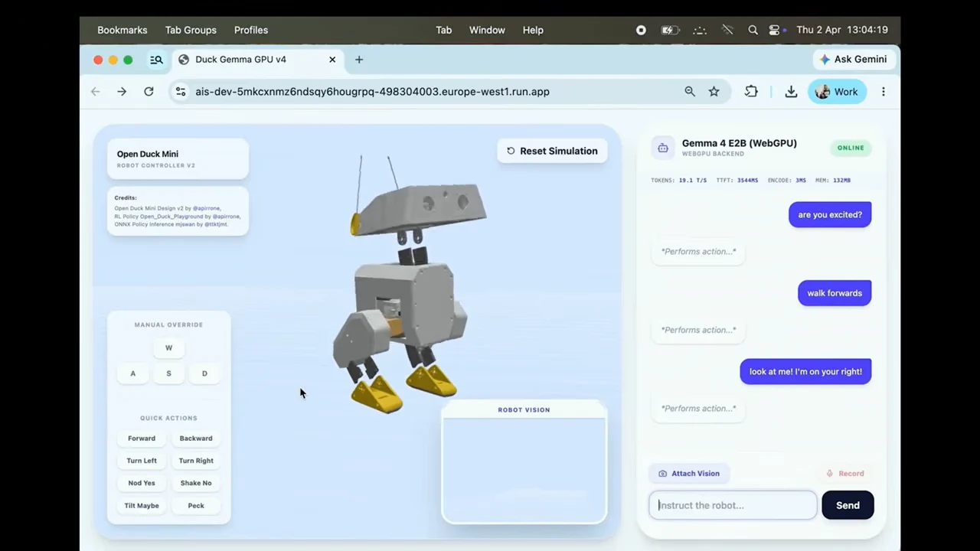Click the Open Duck Mini title card

tap(178, 158)
